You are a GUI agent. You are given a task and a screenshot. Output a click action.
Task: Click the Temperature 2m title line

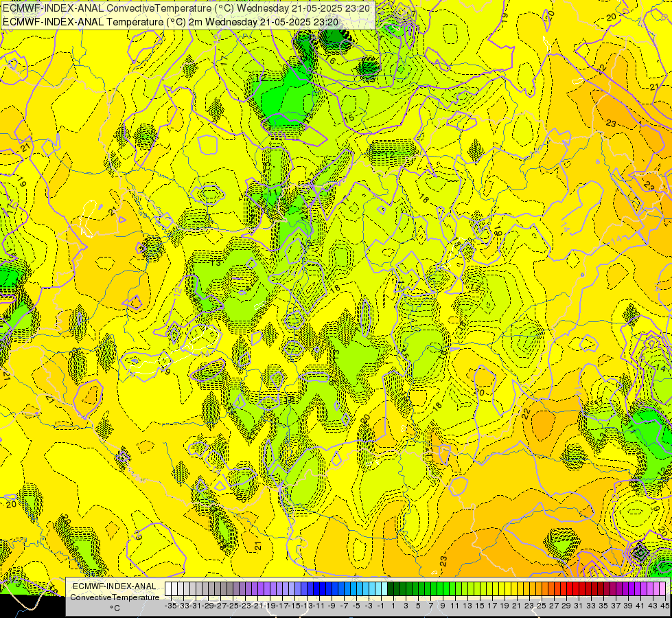(170, 21)
